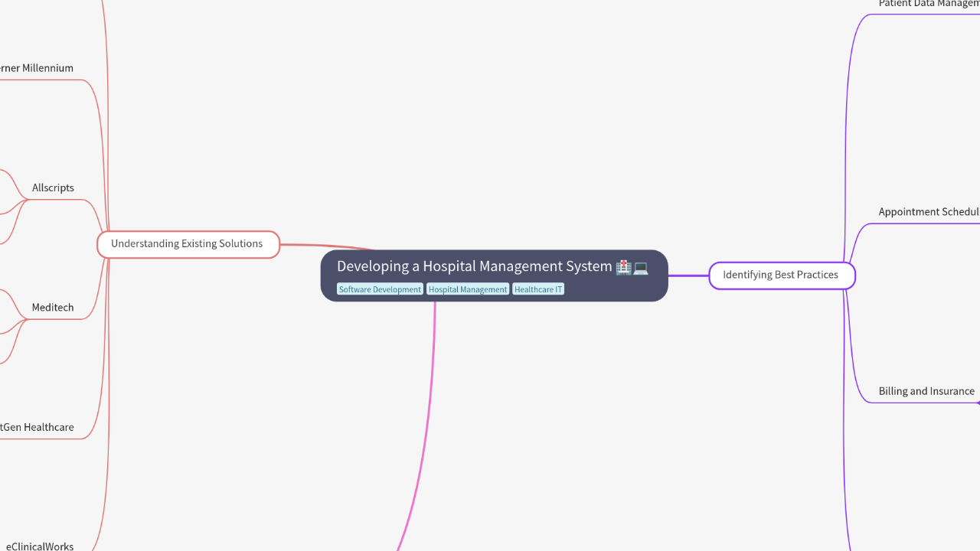This screenshot has width=980, height=551.
Task: Select the Understanding Existing Solutions node
Action: point(188,244)
